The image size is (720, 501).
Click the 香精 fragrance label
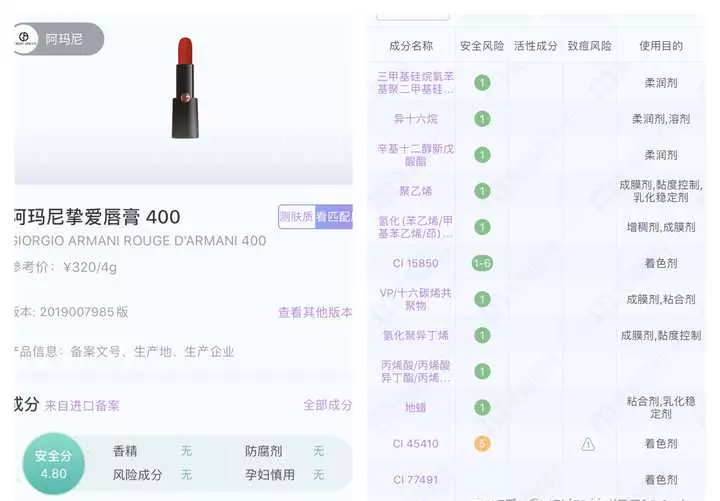click(x=125, y=451)
